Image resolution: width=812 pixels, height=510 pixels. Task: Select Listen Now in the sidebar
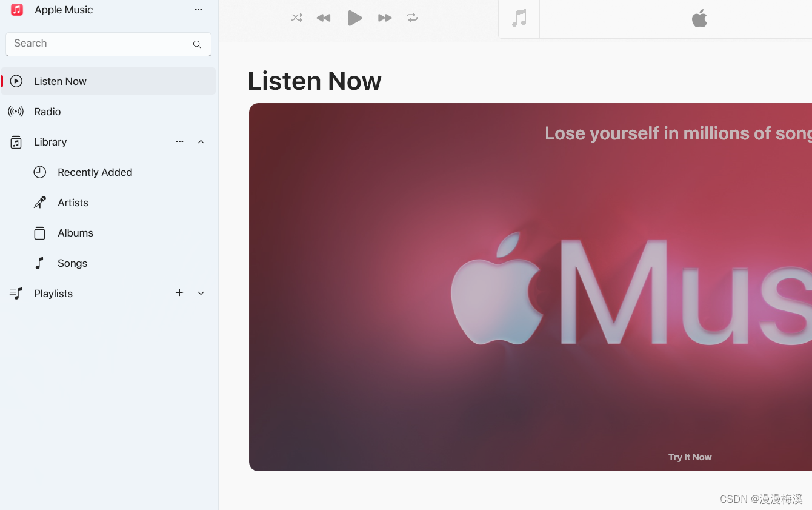pyautogui.click(x=108, y=81)
